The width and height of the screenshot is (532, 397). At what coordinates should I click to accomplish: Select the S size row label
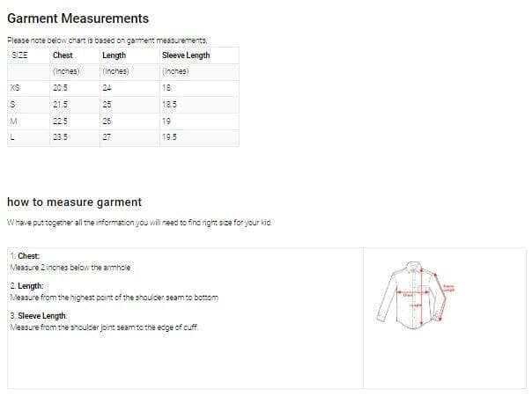(x=12, y=105)
